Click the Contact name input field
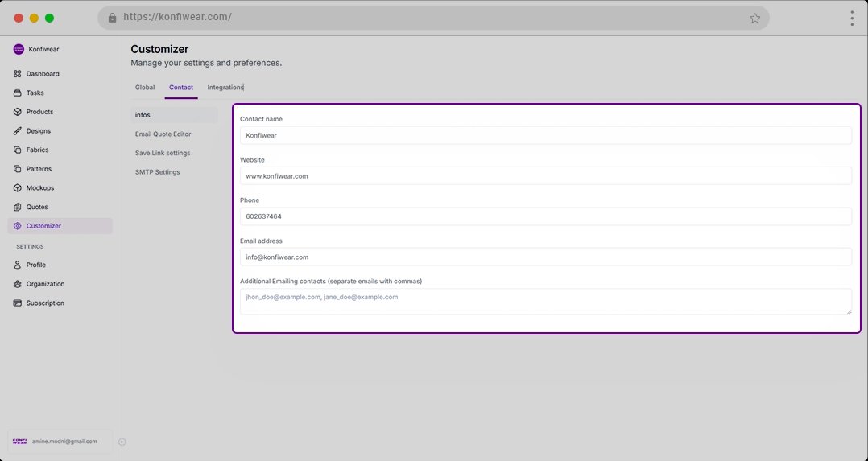 tap(545, 135)
